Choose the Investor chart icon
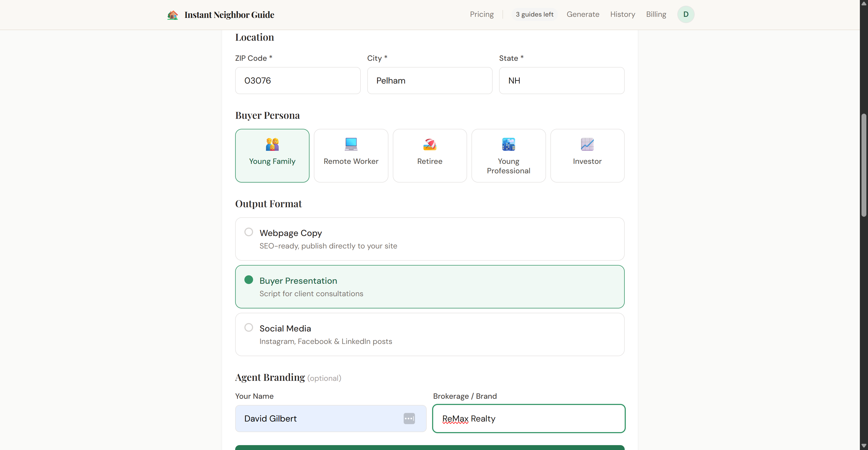868x450 pixels. point(587,144)
